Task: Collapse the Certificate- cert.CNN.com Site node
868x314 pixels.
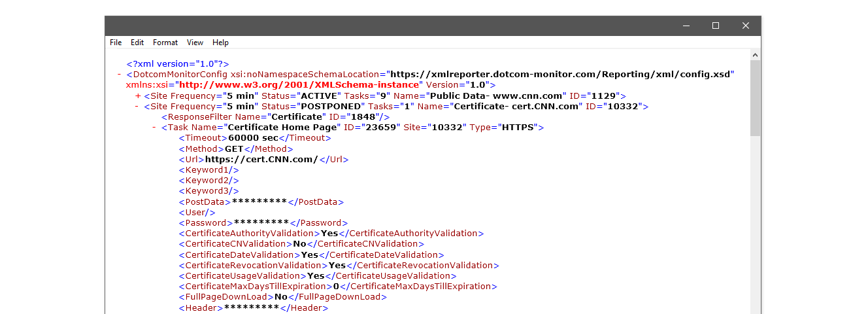Action: tap(137, 106)
